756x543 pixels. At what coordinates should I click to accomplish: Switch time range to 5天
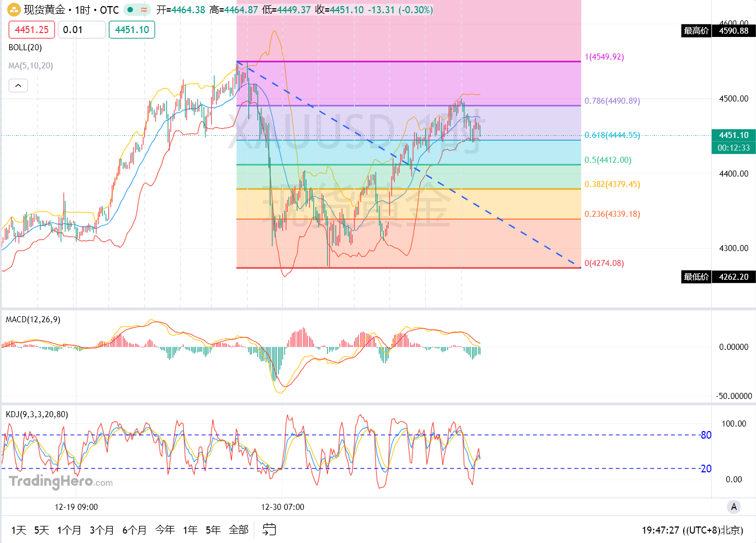click(x=41, y=530)
